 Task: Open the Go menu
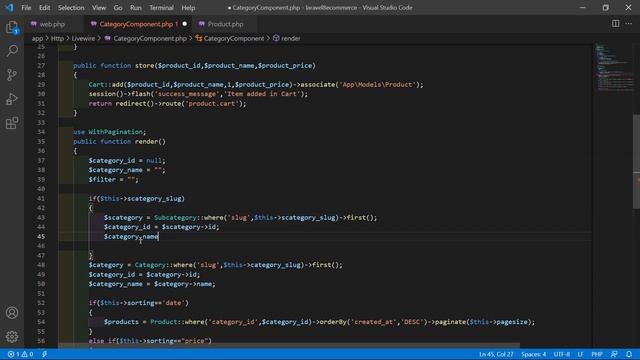coord(118,8)
